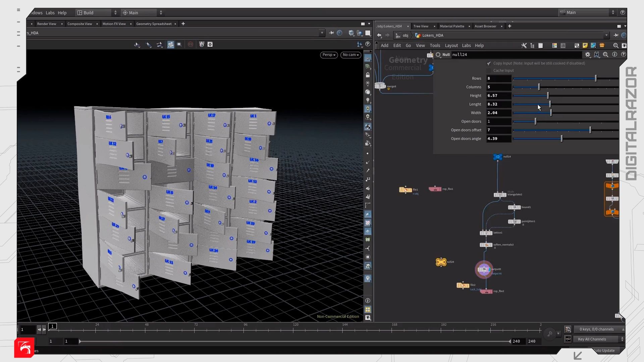Disable the Copy Input checkbox
The image size is (644, 362).
(x=489, y=63)
